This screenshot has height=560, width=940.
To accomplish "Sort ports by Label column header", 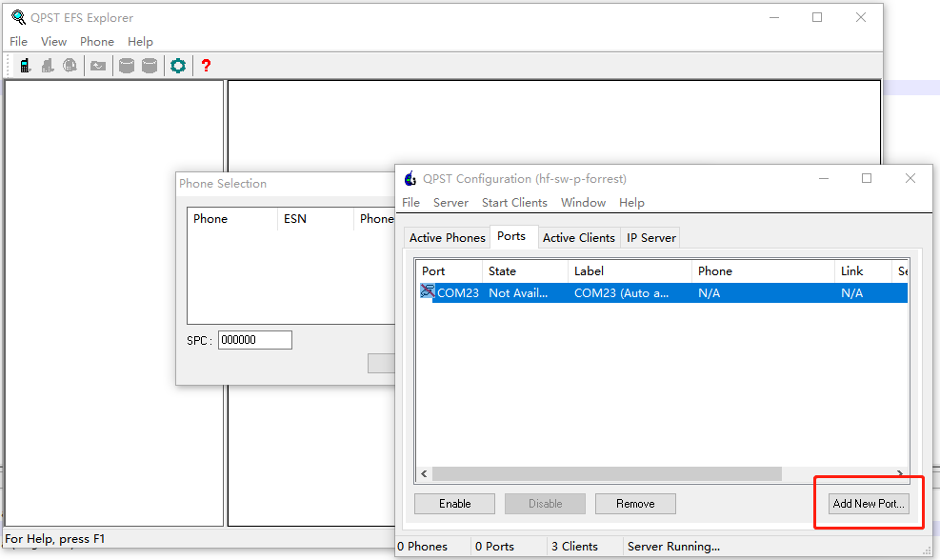I will pos(630,271).
